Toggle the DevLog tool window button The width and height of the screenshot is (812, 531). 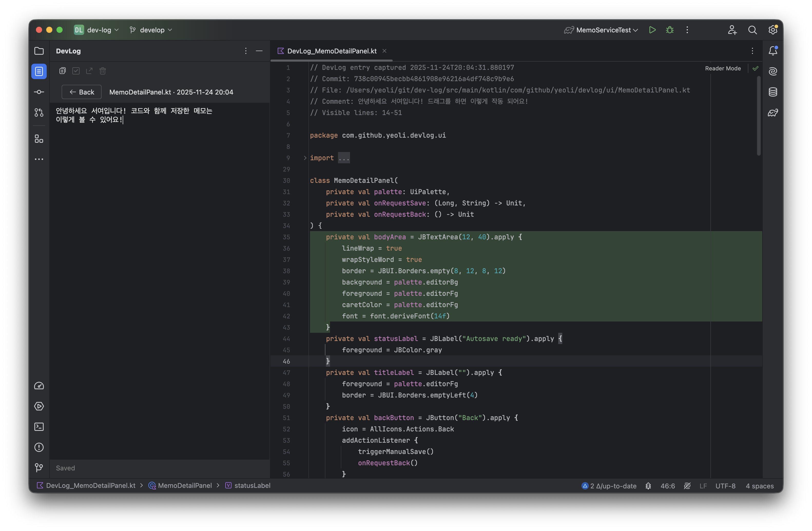click(x=39, y=71)
